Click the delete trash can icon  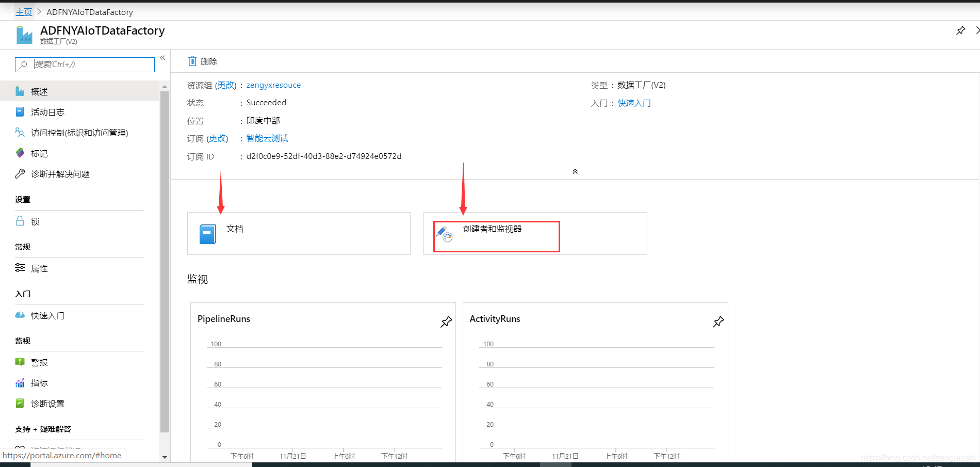pyautogui.click(x=192, y=61)
